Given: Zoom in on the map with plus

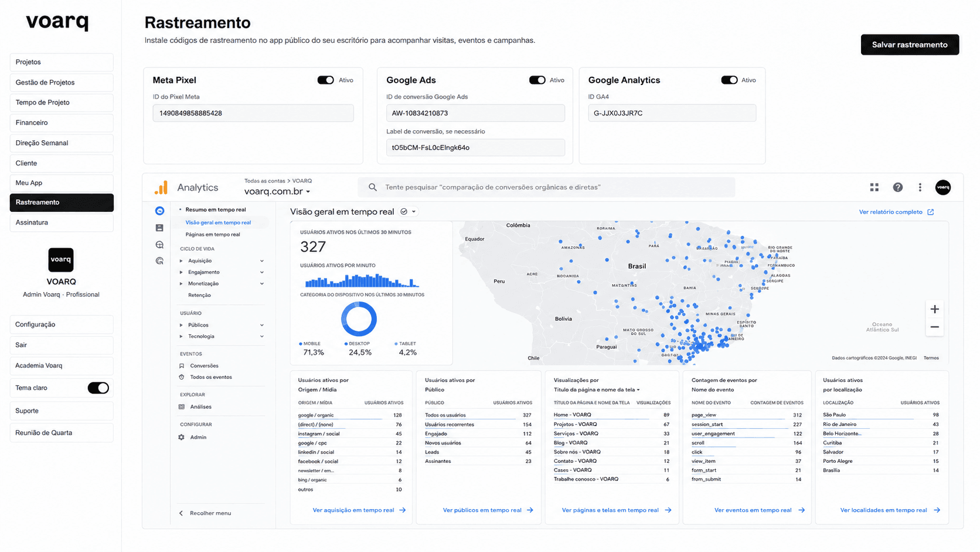Looking at the screenshot, I should pyautogui.click(x=934, y=309).
